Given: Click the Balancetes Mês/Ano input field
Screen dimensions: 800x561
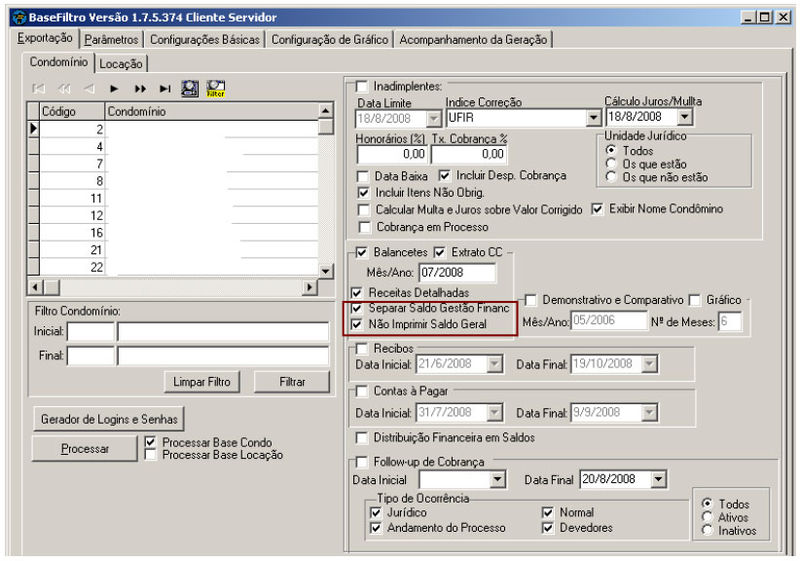Looking at the screenshot, I should pos(457,272).
